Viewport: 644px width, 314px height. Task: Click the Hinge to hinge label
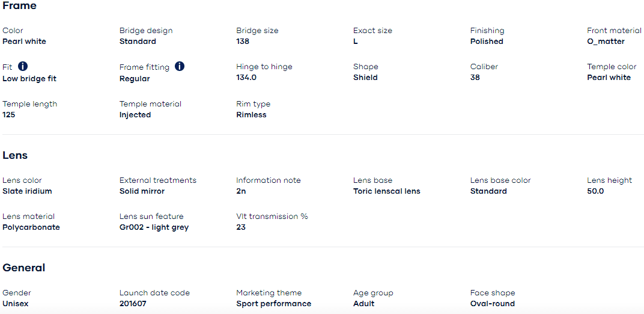coord(264,67)
